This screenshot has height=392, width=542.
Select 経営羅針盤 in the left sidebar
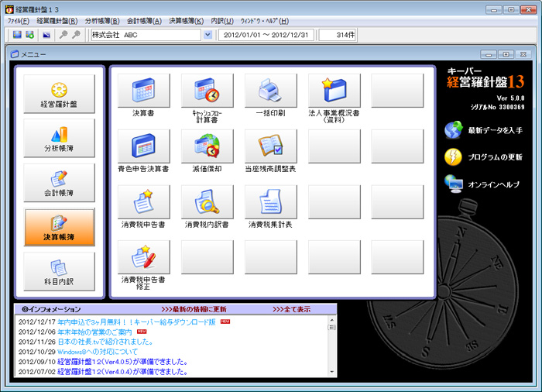[59, 94]
